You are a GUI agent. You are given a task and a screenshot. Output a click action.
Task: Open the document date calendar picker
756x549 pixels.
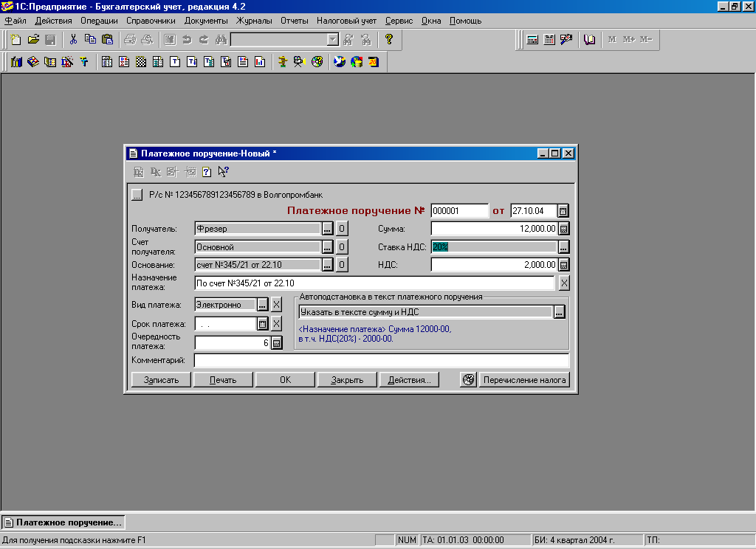tap(563, 210)
